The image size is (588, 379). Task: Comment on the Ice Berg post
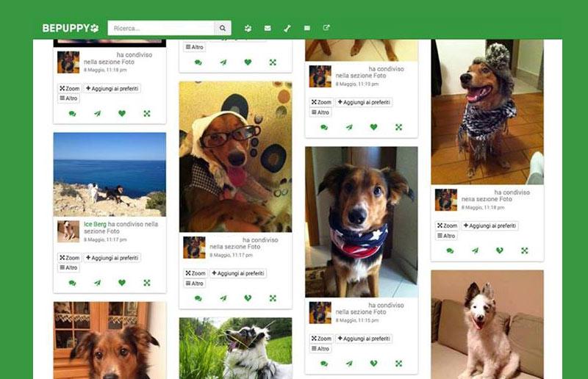[x=72, y=283]
